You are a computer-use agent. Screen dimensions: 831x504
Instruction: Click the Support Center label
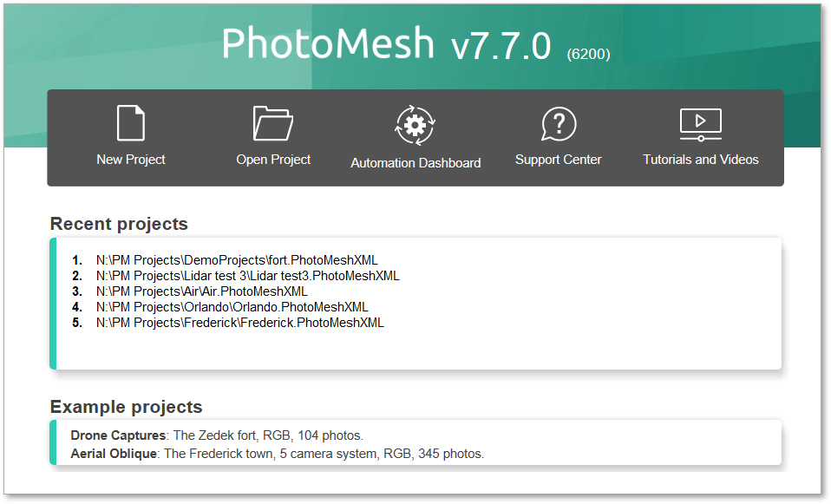[x=558, y=160]
